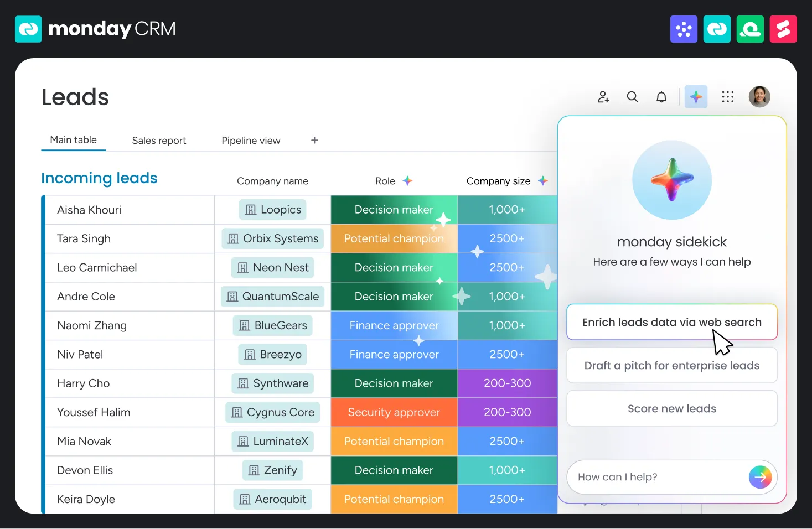Select the Naomi Zhang lead name
This screenshot has width=812, height=529.
pos(92,325)
